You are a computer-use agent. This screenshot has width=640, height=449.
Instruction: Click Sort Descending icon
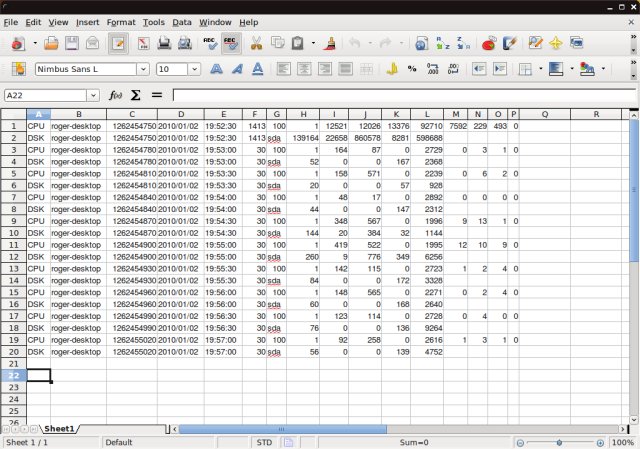(463, 43)
